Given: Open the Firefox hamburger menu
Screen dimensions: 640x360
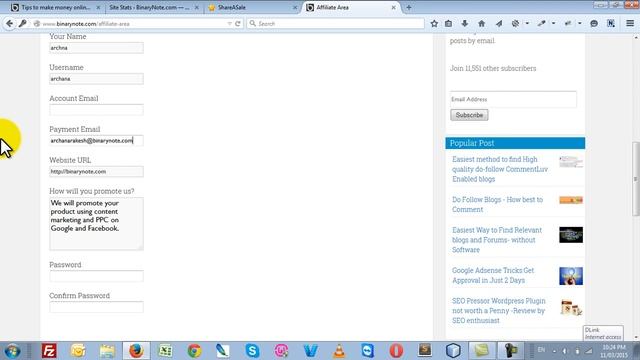Looking at the screenshot, I should pyautogui.click(x=630, y=24).
